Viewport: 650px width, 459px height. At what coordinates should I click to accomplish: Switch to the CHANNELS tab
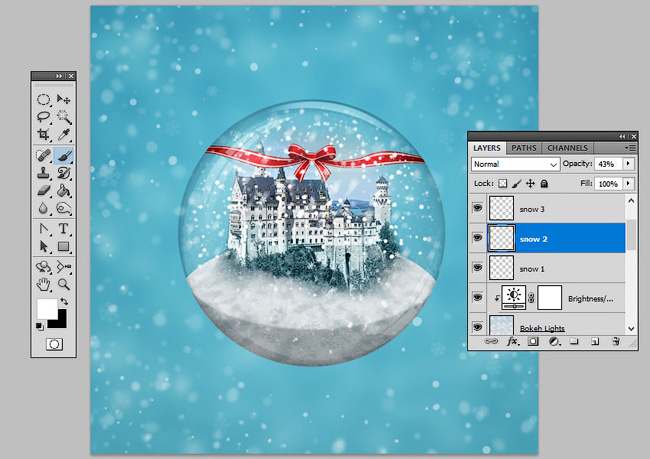(567, 148)
